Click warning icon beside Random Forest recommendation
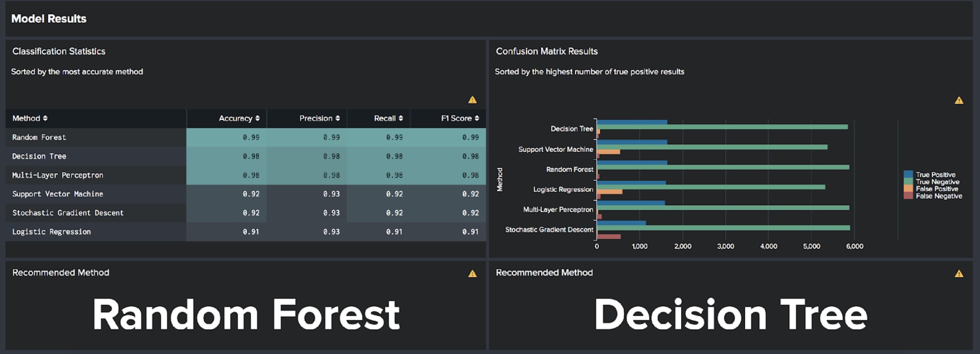 click(473, 273)
